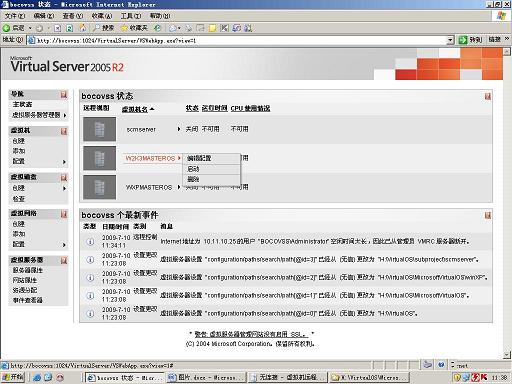
Task: Sort by the CPU 使用情况 column header
Action: pyautogui.click(x=250, y=108)
